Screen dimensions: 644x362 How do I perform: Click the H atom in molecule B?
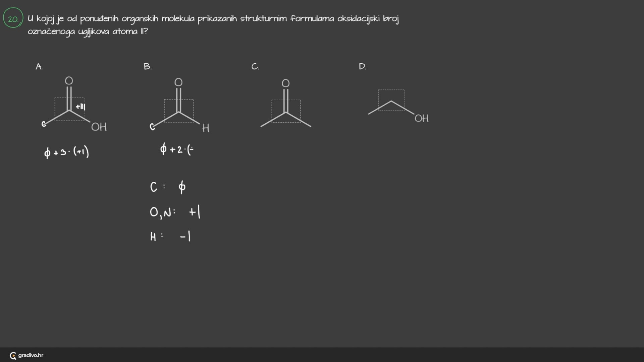(x=206, y=128)
